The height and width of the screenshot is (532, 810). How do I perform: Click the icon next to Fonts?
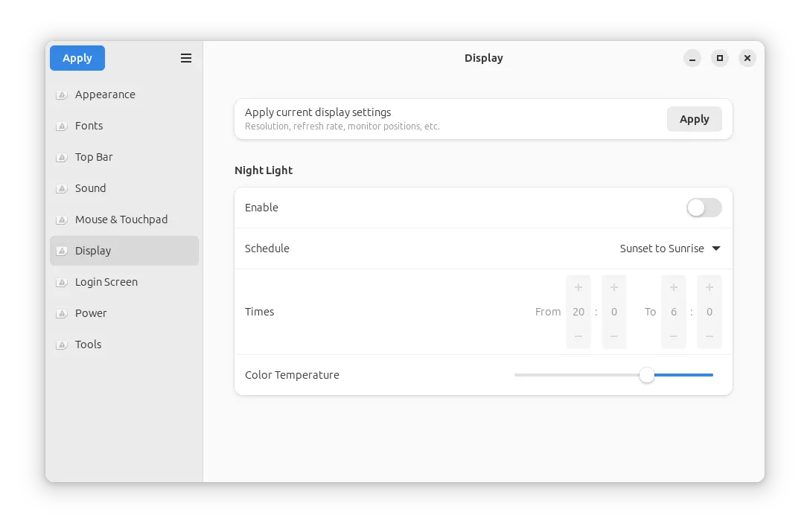(61, 126)
